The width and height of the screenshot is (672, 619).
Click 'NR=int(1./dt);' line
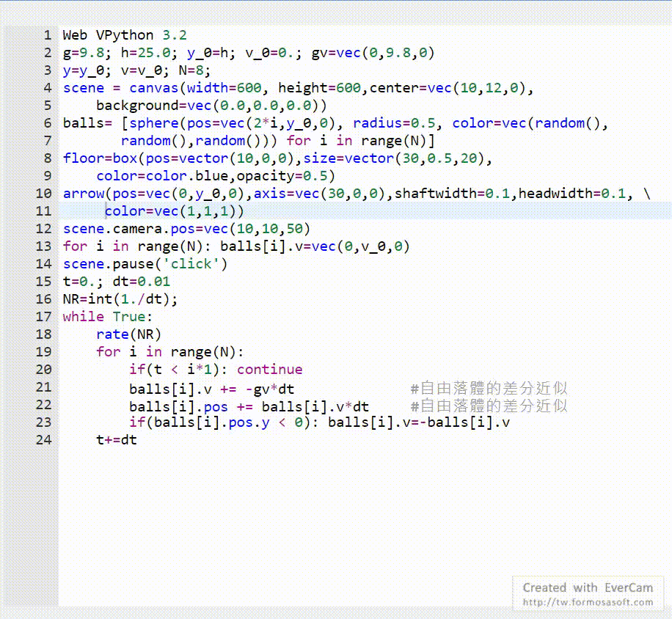point(120,299)
